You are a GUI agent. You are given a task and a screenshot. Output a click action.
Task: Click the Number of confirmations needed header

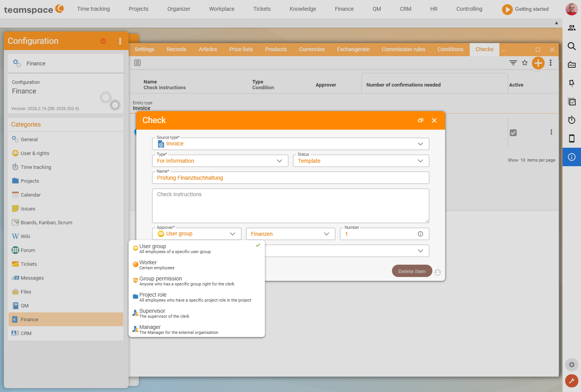(404, 85)
